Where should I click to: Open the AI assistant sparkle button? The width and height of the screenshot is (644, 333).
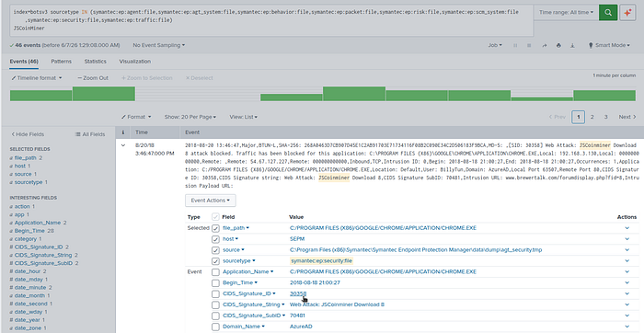(627, 13)
